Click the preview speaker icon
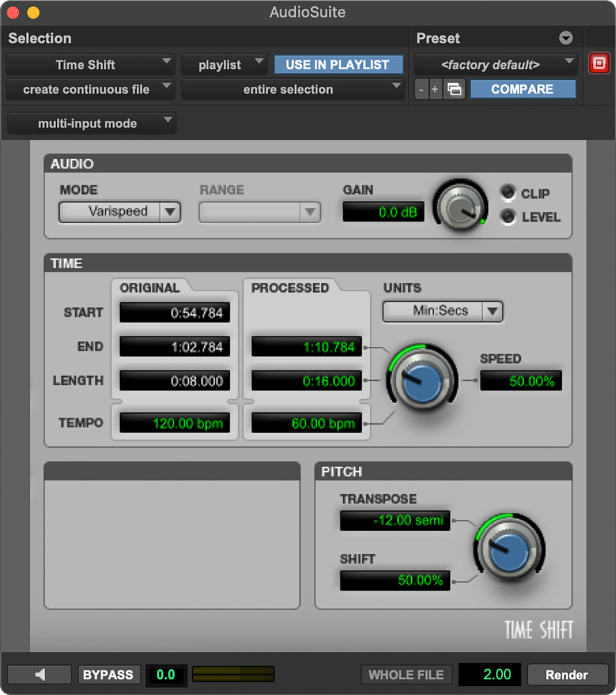Viewport: 616px width, 695px height. click(x=40, y=674)
